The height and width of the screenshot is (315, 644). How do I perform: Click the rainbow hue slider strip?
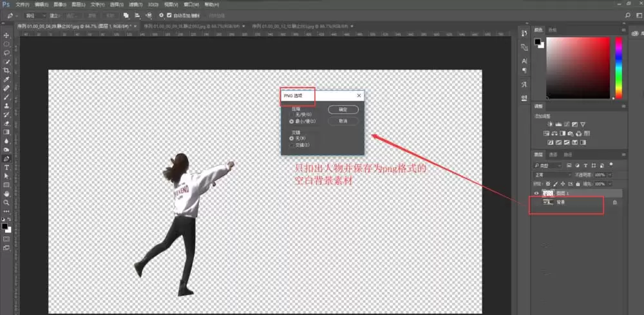[x=618, y=67]
